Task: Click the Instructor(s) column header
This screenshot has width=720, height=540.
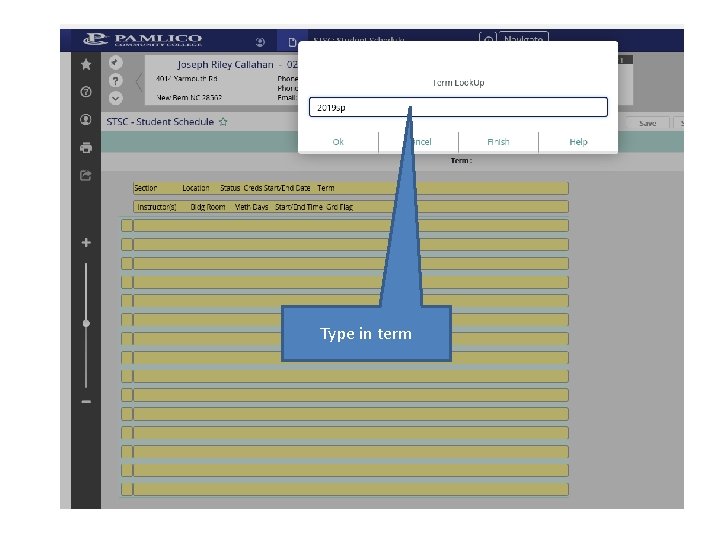Action: (157, 207)
